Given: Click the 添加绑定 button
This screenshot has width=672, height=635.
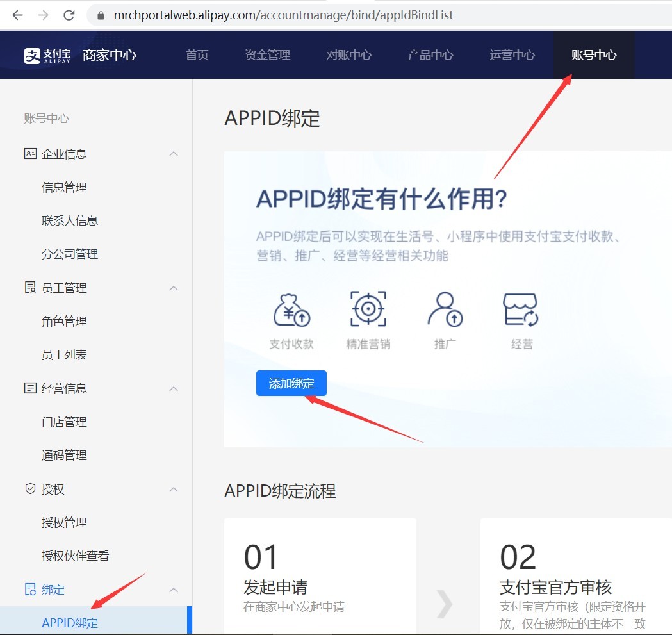Looking at the screenshot, I should (291, 383).
